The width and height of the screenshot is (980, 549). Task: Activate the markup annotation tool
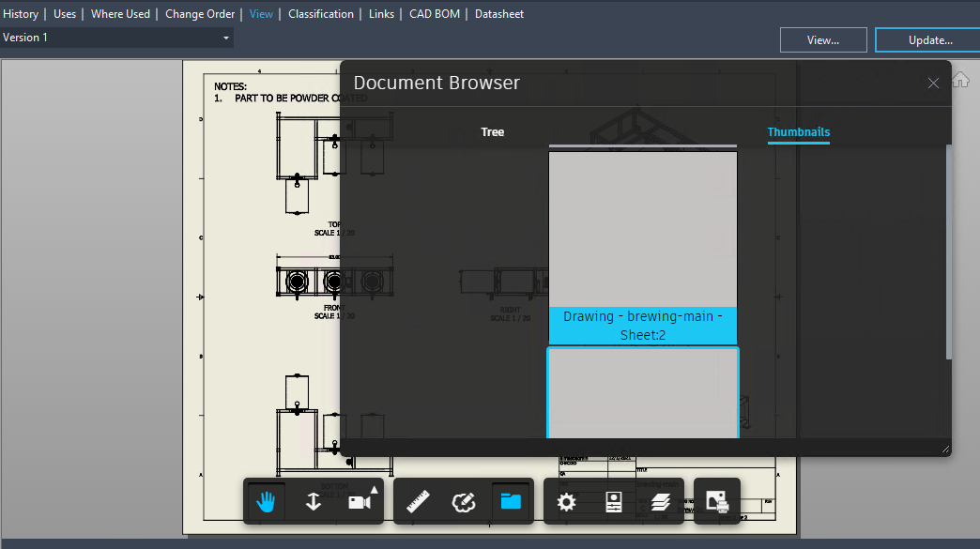[x=464, y=500]
